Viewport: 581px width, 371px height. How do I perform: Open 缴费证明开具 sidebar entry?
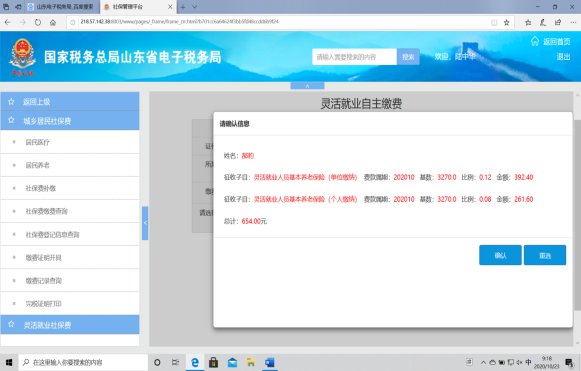click(x=70, y=257)
